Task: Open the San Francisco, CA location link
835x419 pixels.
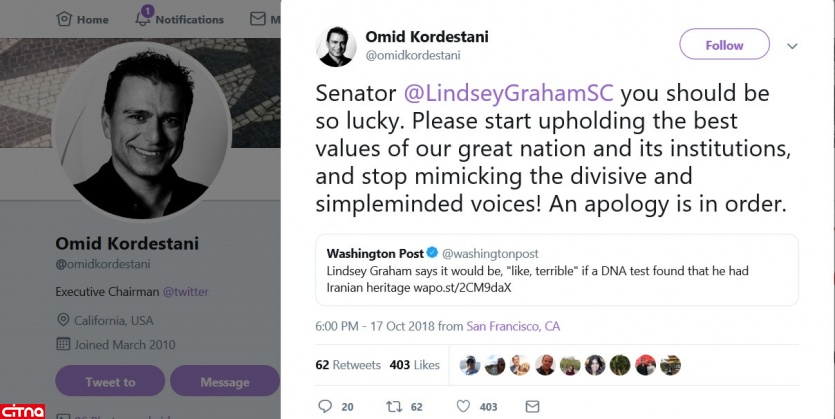Action: pos(514,326)
